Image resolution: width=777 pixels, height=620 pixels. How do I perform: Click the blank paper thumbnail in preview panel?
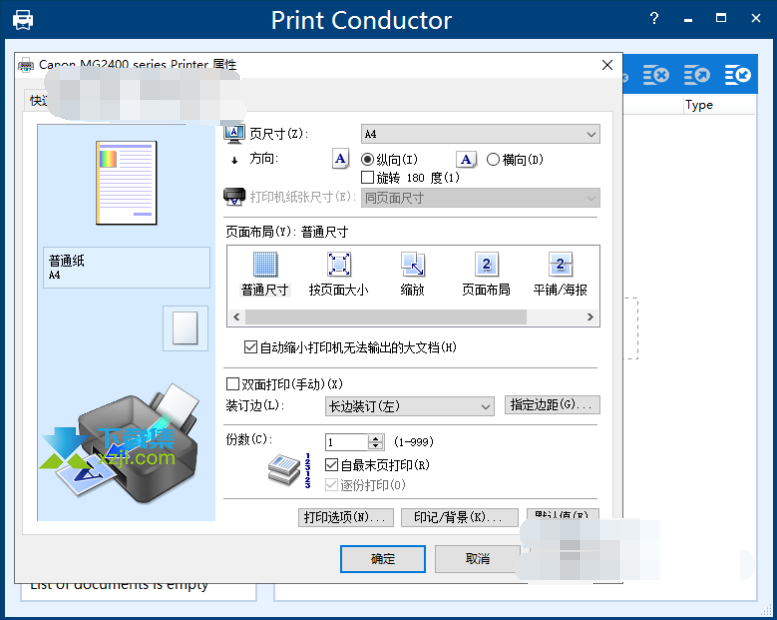[x=185, y=328]
